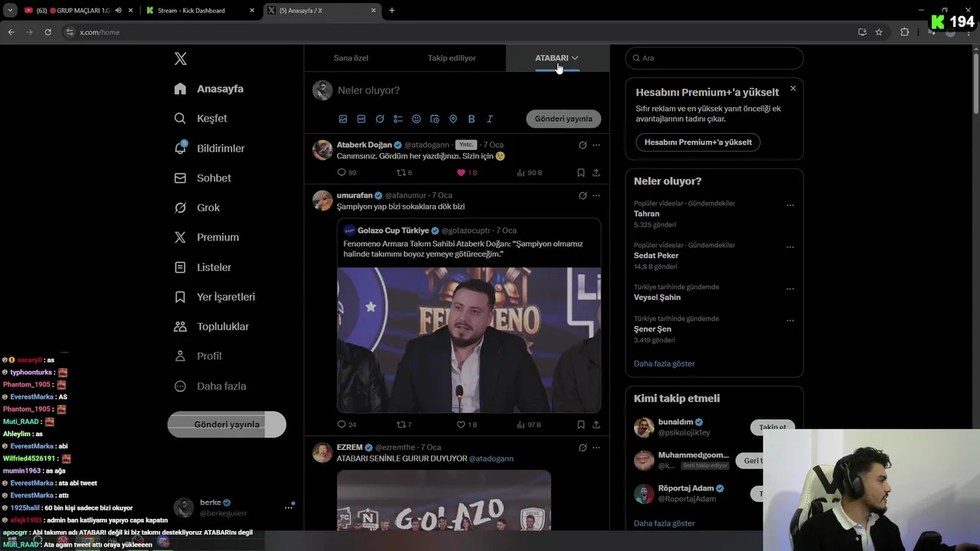Open Grok from sidebar
The height and width of the screenshot is (551, 980).
click(x=197, y=208)
